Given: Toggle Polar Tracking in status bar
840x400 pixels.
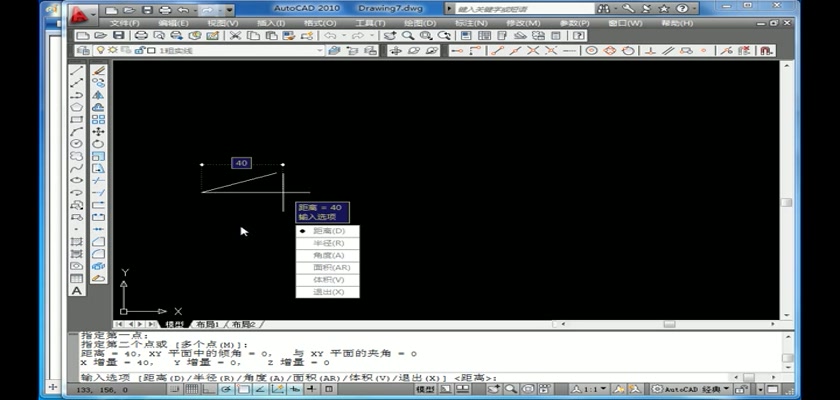Looking at the screenshot, I should (226, 389).
